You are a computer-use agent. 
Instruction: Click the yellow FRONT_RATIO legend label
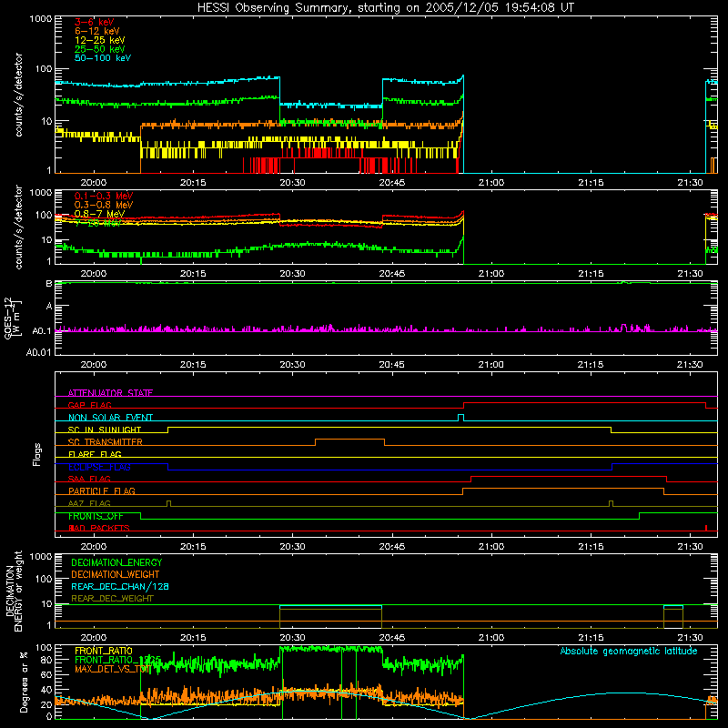(x=104, y=651)
